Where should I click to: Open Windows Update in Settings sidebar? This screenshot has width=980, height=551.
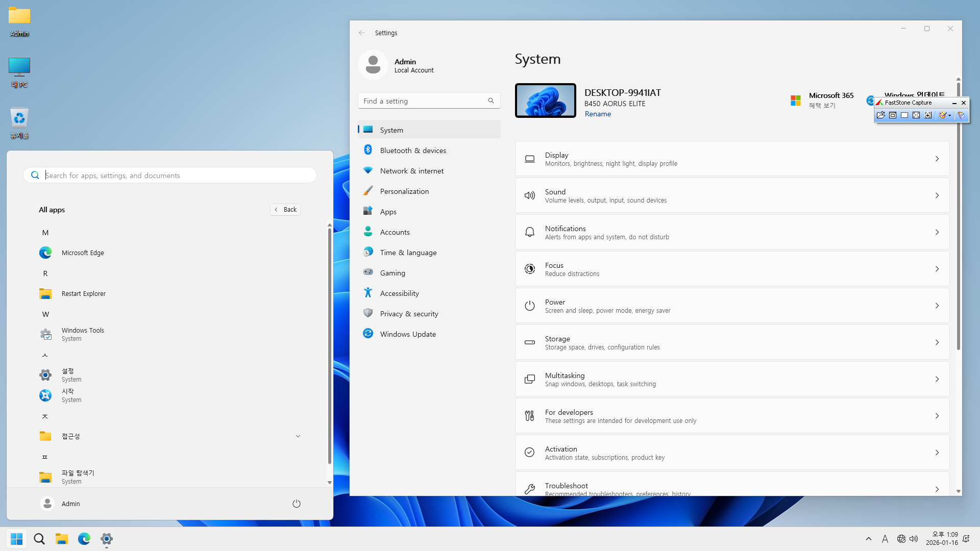point(408,334)
